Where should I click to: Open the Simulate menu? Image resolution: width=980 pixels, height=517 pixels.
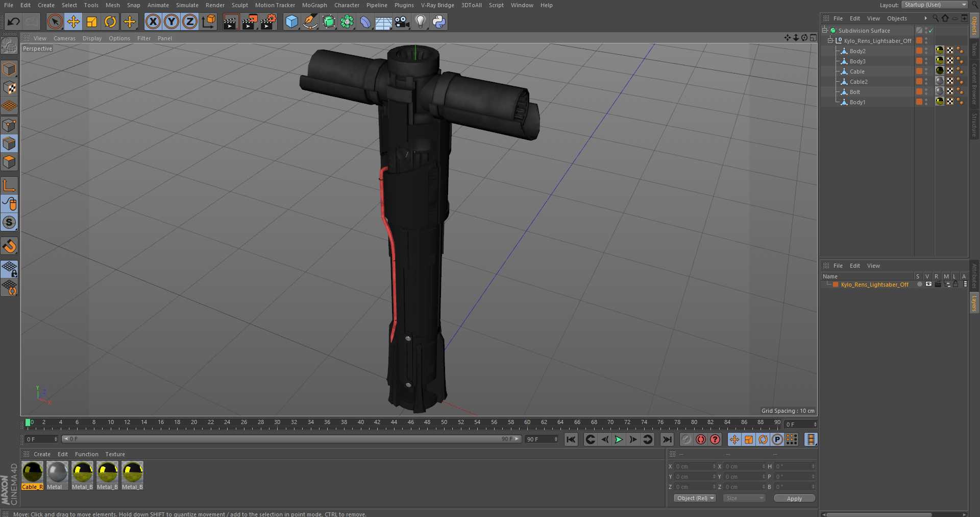pyautogui.click(x=187, y=5)
